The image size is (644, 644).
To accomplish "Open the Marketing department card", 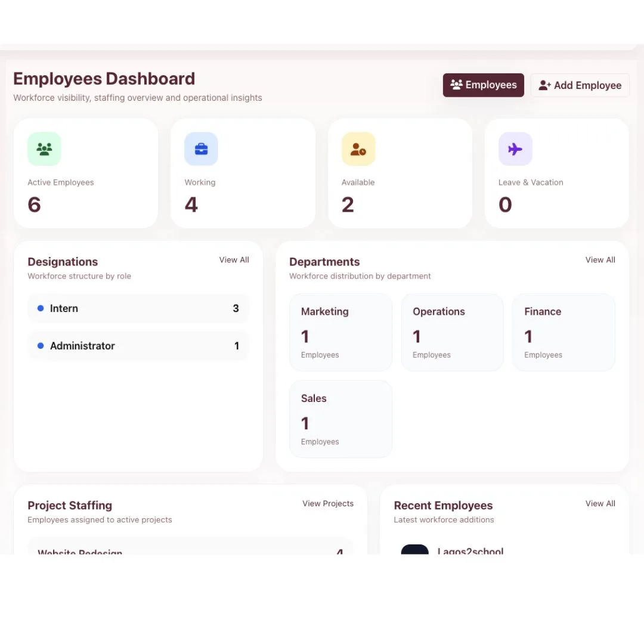I will click(x=340, y=332).
